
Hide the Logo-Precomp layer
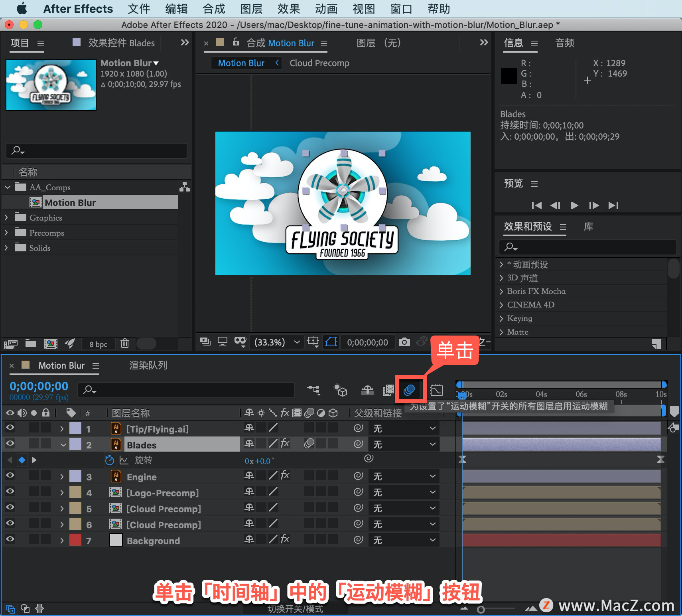point(10,492)
